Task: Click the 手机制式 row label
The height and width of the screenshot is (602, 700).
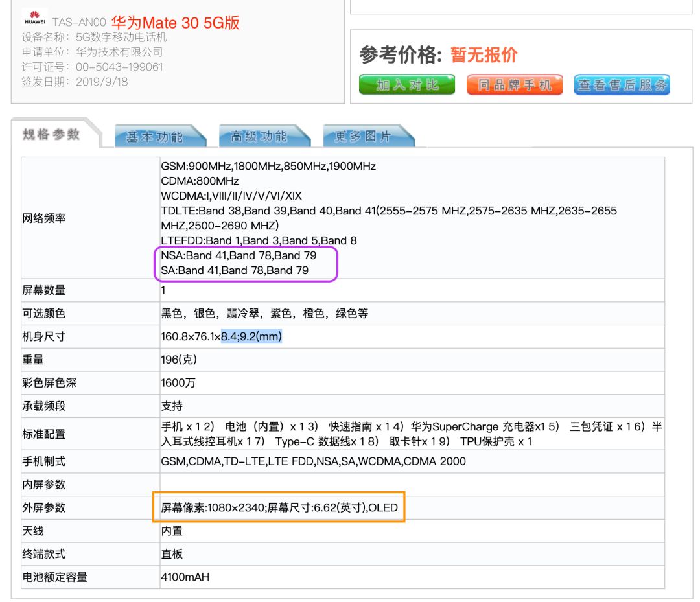Action: (44, 461)
